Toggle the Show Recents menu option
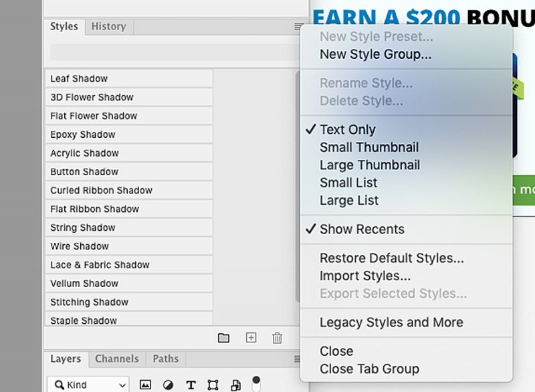Viewport: 535px width, 392px height. click(407, 229)
